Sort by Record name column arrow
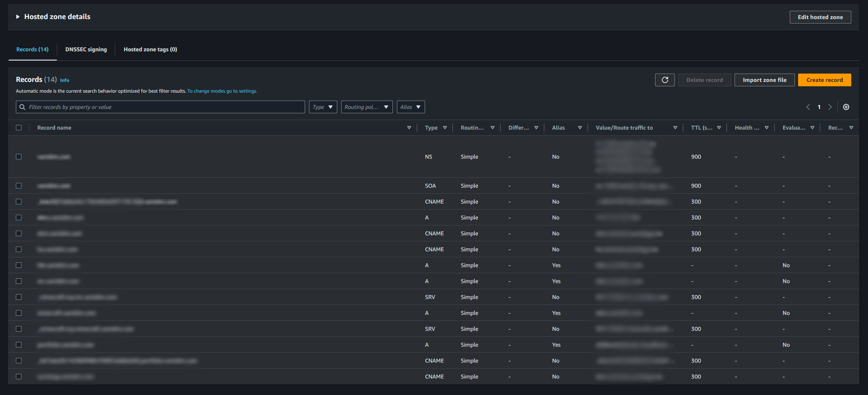 [x=409, y=128]
